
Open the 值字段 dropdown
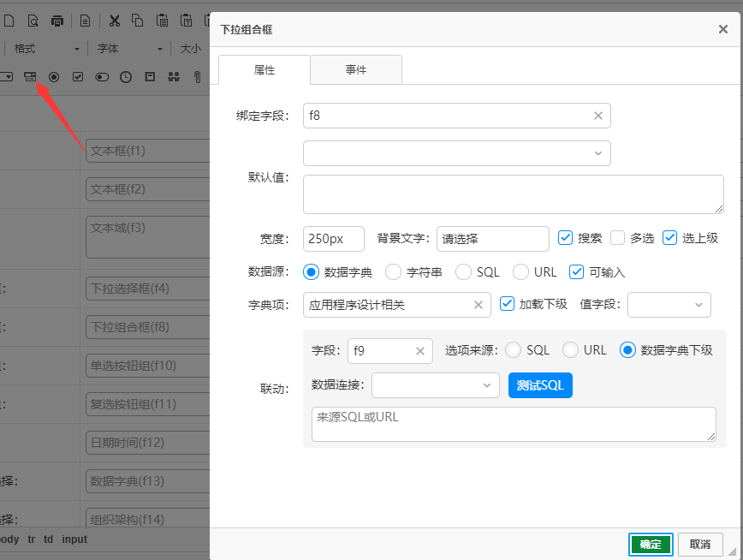669,305
